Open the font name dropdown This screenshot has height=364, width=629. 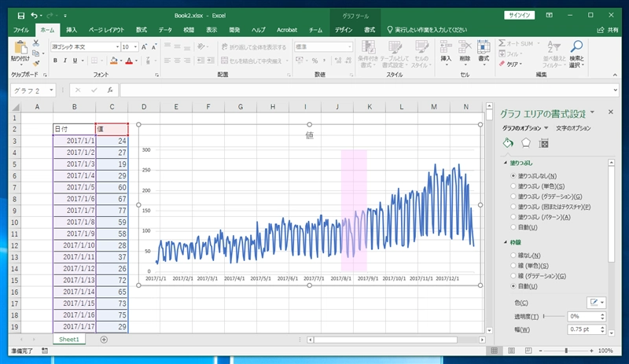coord(117,47)
